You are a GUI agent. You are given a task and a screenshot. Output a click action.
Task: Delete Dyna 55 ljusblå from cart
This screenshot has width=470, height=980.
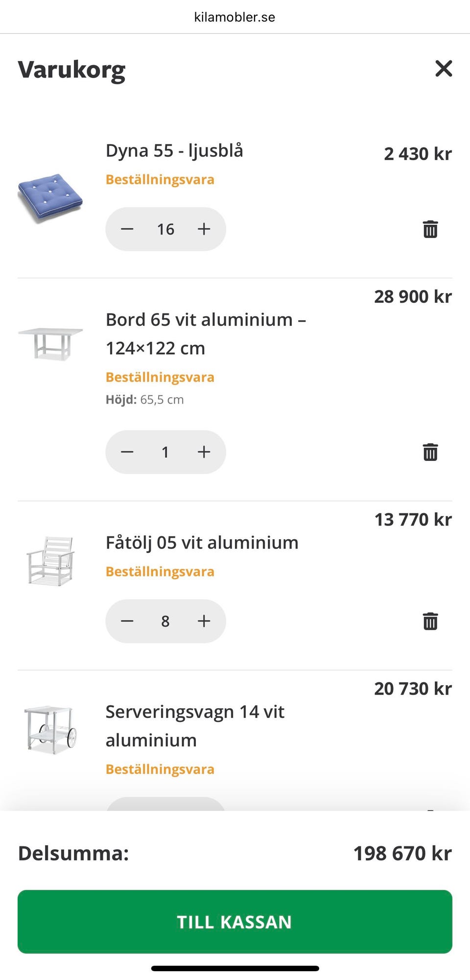tap(430, 229)
